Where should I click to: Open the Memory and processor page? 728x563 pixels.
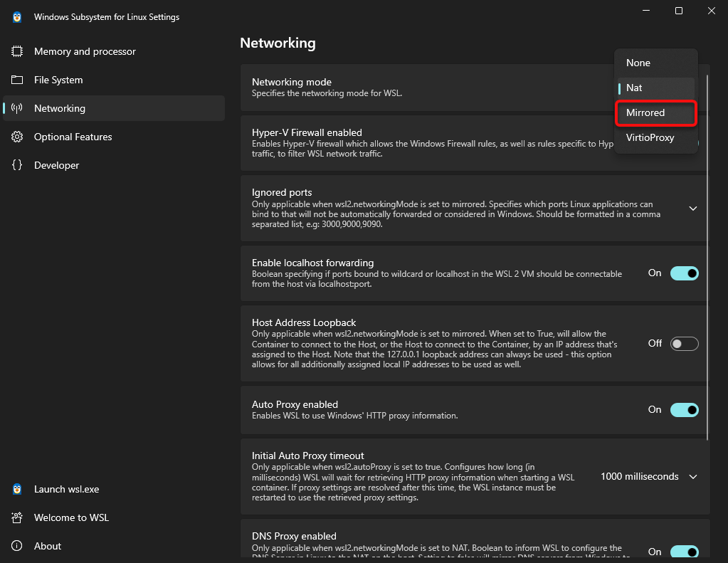(x=85, y=51)
